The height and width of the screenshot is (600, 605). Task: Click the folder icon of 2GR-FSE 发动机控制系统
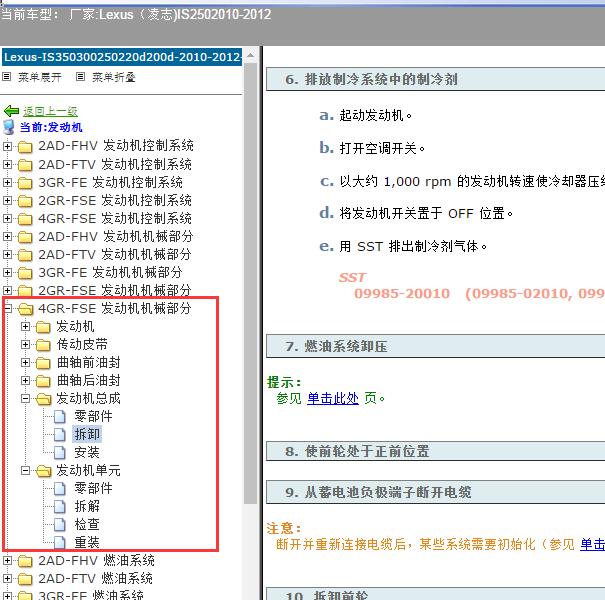pos(25,201)
